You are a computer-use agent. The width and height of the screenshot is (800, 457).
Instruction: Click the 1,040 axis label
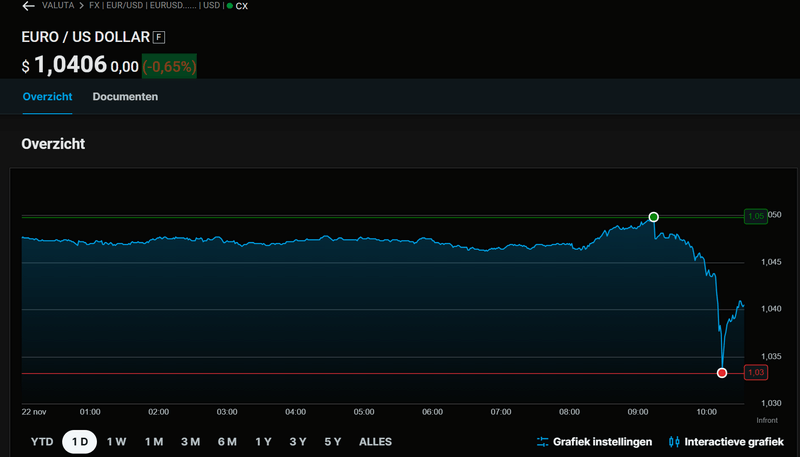771,309
